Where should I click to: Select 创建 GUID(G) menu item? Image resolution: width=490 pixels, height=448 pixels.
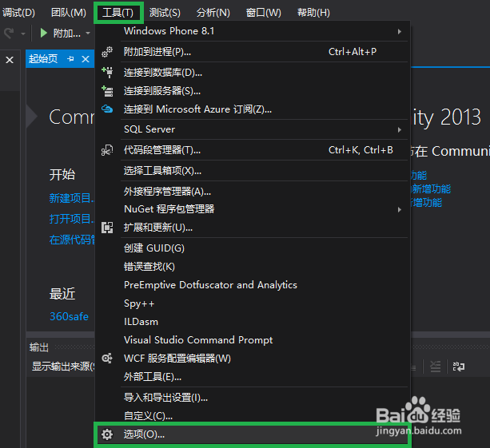click(x=253, y=248)
